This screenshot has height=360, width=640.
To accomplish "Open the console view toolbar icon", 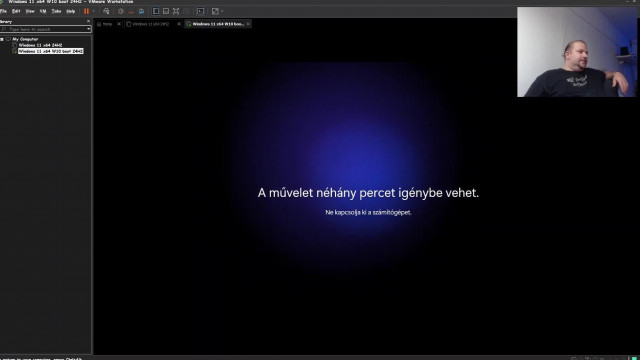I will [200, 11].
